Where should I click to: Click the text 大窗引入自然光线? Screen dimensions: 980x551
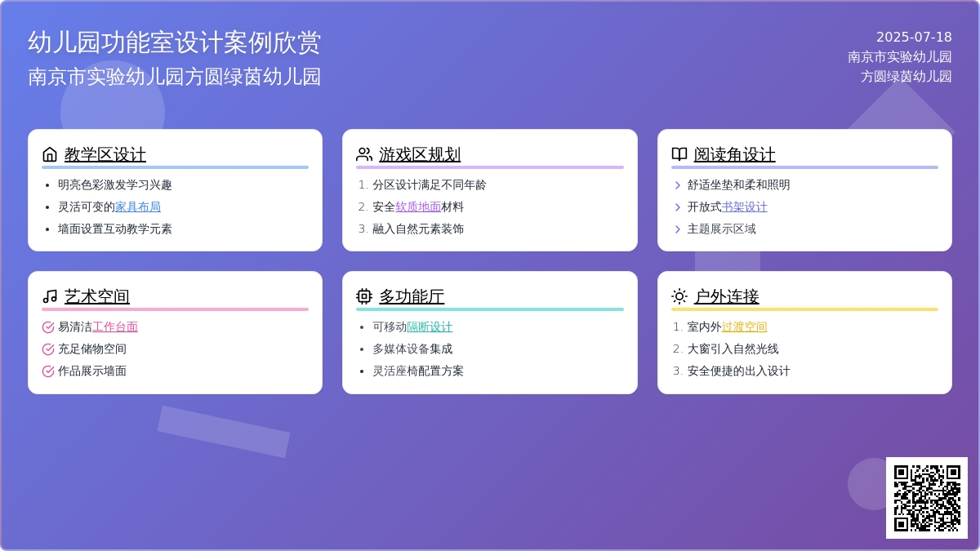[733, 349]
